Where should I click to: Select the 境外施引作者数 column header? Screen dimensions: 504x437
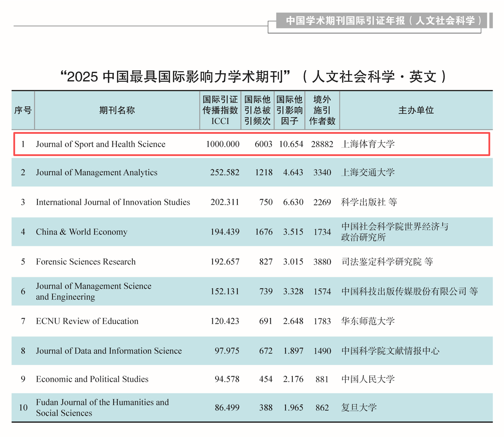pos(322,110)
